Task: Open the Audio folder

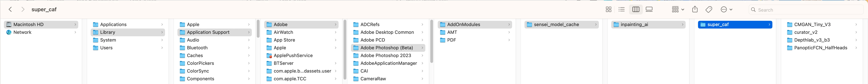Action: tap(215, 40)
